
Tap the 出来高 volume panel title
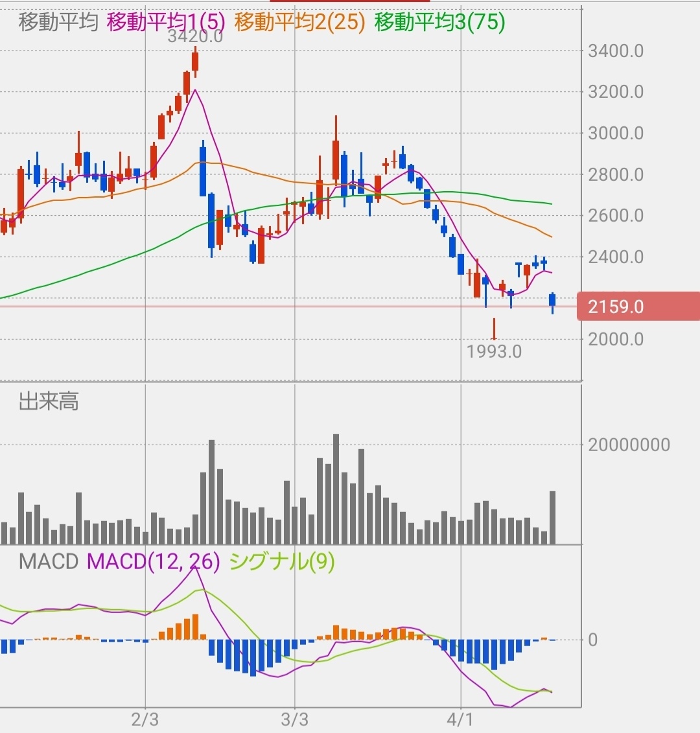click(x=49, y=402)
